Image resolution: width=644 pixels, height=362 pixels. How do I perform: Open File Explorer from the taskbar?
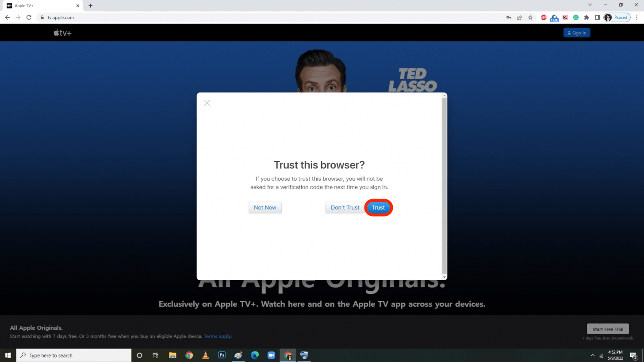click(172, 355)
